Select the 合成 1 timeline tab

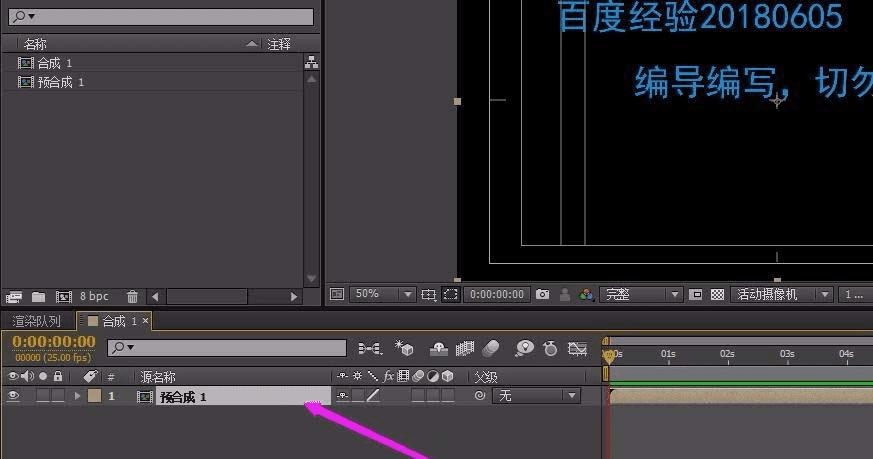coord(119,321)
